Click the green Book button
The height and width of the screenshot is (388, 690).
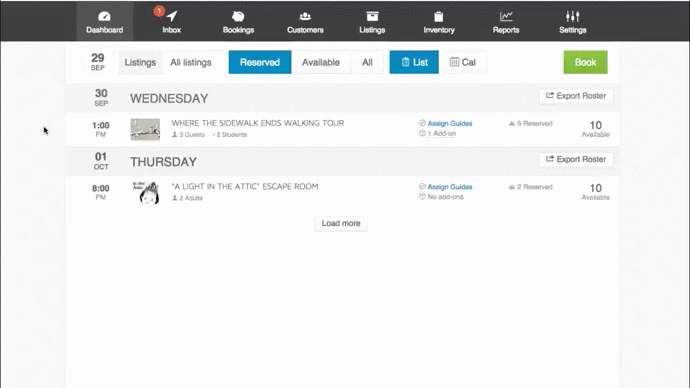point(585,62)
